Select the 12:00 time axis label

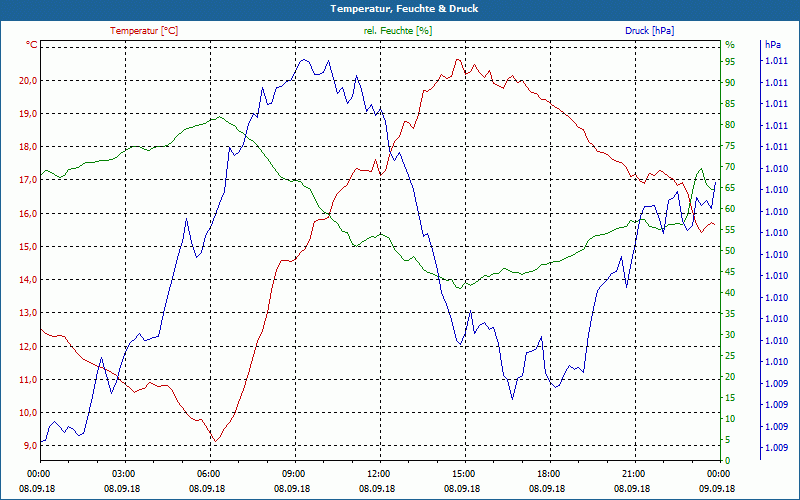click(380, 473)
